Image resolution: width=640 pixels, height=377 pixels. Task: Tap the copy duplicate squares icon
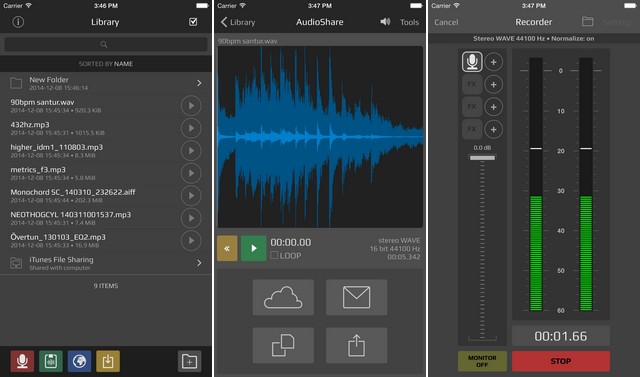point(283,346)
